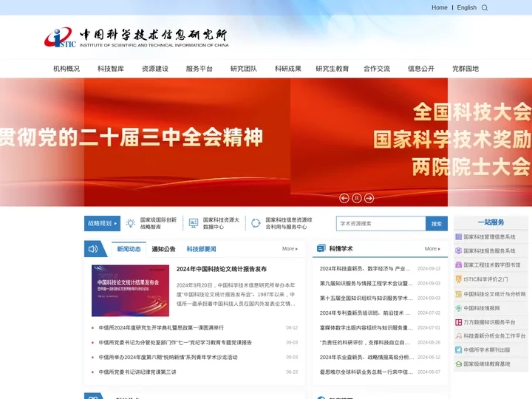Viewport: 532px width, 399px height.
Task: Click the 科技查新分析业务工作平台 icon
Action: tap(458, 336)
